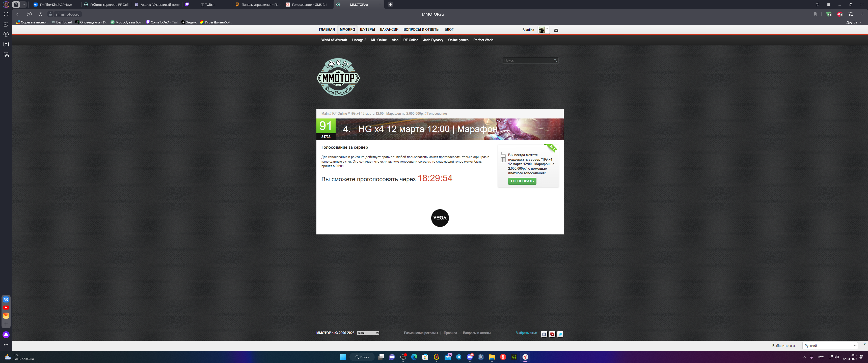This screenshot has width=868, height=363.
Task: Click the VEGA round logo
Action: 440,218
